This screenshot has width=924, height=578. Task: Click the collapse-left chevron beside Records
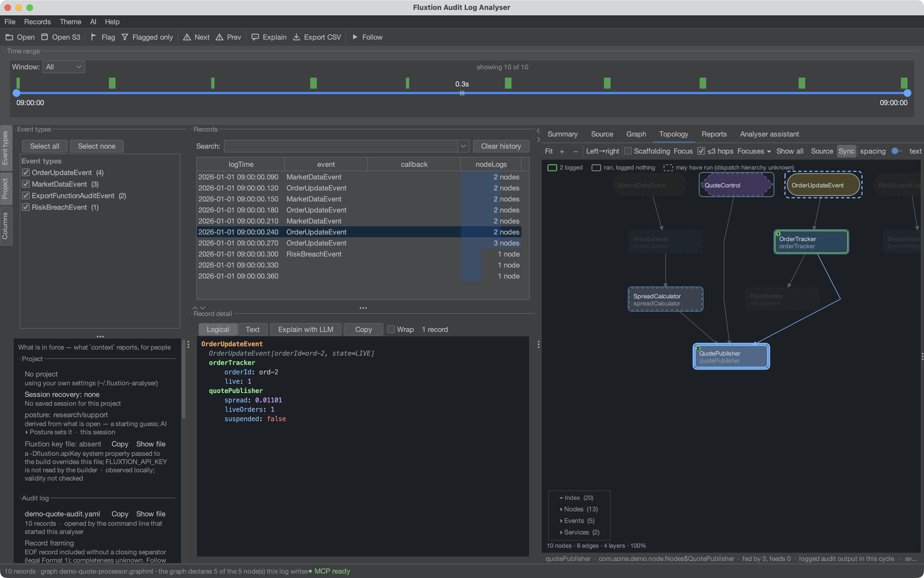538,131
